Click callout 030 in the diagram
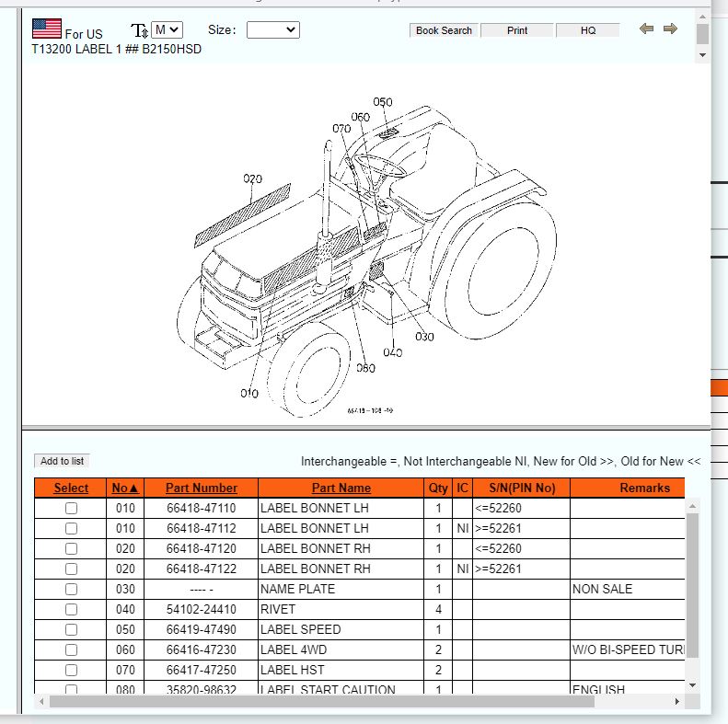The height and width of the screenshot is (724, 728). tap(424, 337)
